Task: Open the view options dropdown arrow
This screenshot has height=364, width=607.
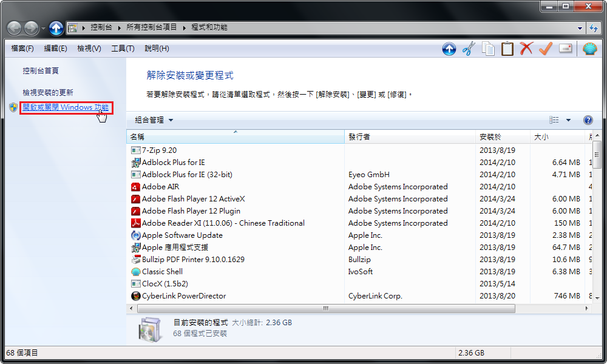Action: 568,120
